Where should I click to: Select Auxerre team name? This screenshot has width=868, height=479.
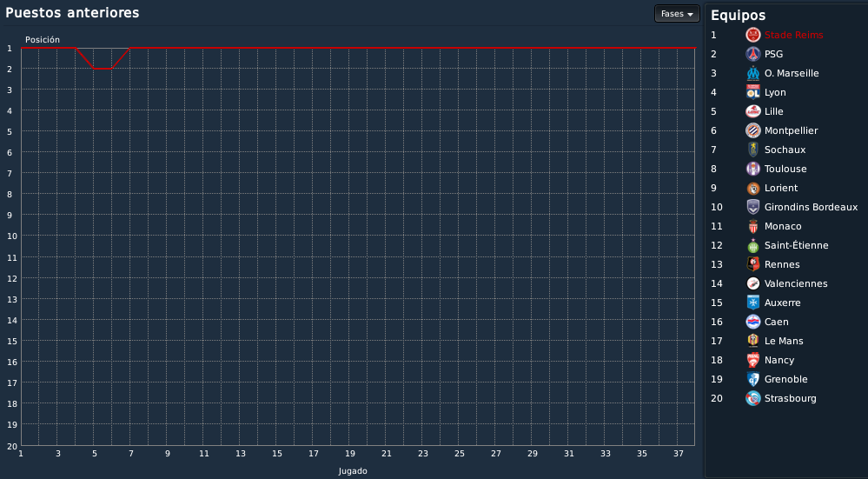(x=782, y=303)
